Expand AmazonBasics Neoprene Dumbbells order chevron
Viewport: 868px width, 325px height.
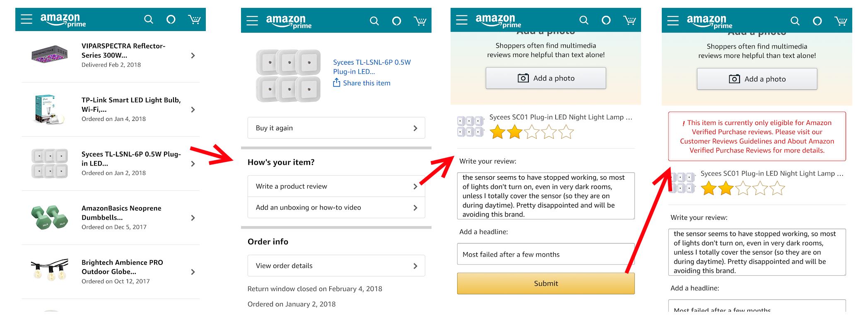[x=193, y=218]
